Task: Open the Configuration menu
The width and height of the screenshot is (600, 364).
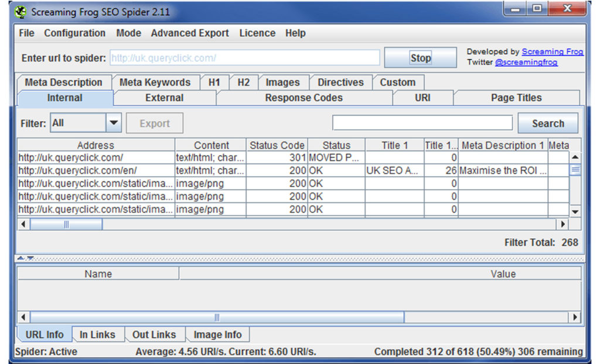Action: point(74,33)
